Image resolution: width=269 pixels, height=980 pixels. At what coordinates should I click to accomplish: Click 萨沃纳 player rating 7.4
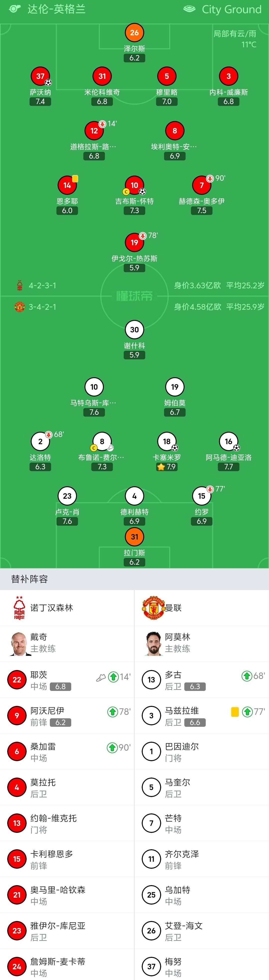pyautogui.click(x=40, y=102)
